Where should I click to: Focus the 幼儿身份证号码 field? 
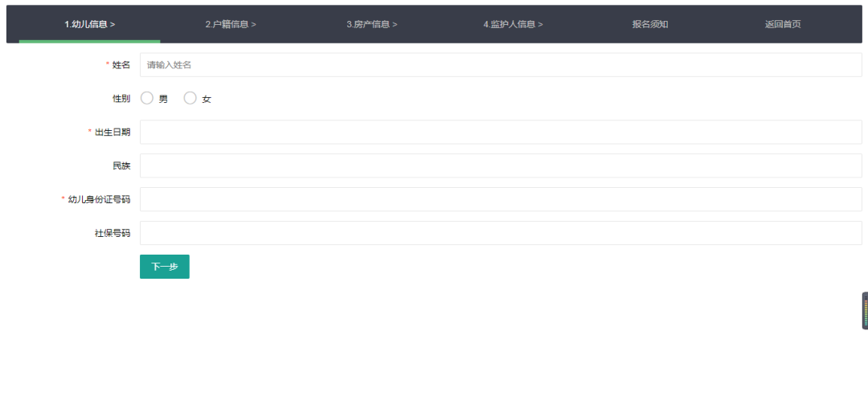(501, 199)
